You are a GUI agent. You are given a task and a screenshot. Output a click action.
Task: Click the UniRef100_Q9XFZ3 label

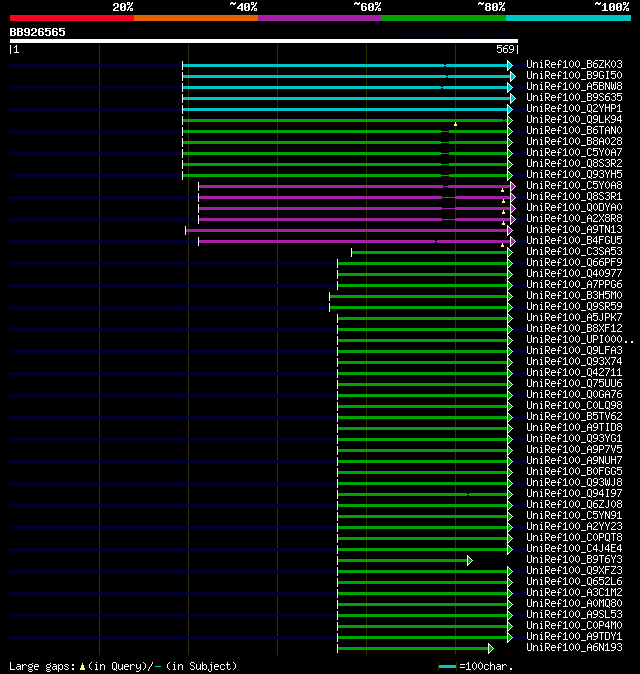coord(574,571)
